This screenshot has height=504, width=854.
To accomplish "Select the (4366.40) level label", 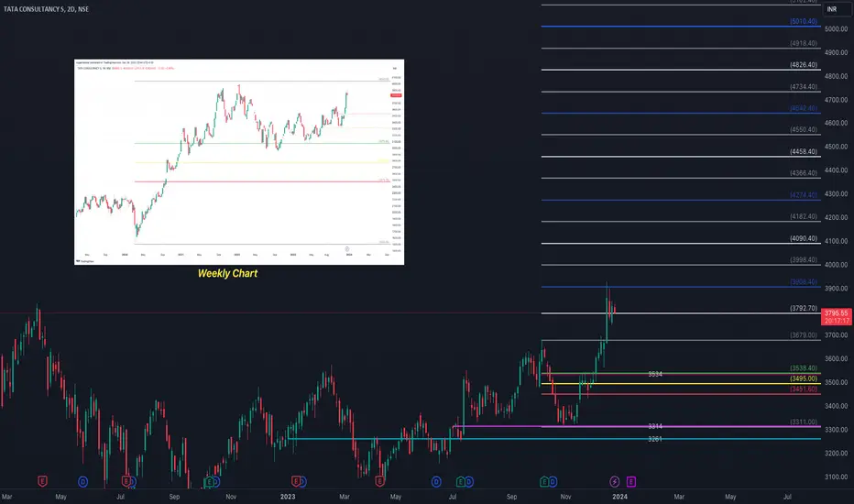I will click(x=804, y=173).
